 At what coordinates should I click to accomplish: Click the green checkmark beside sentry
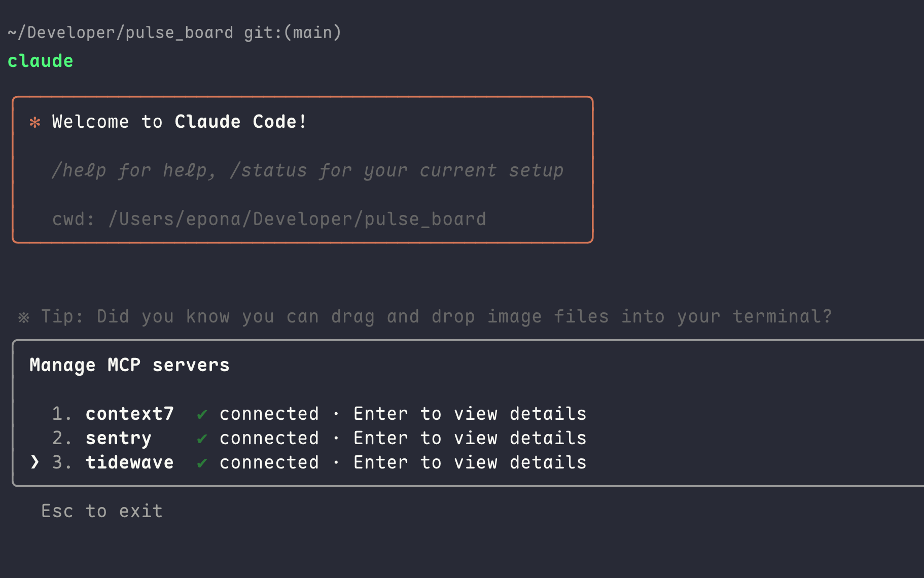click(x=202, y=439)
